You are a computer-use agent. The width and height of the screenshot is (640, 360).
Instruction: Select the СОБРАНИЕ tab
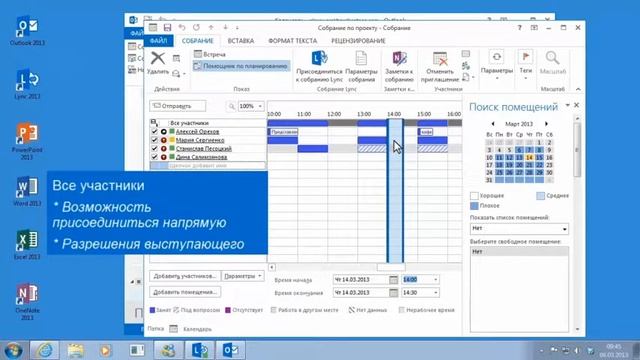(x=198, y=41)
